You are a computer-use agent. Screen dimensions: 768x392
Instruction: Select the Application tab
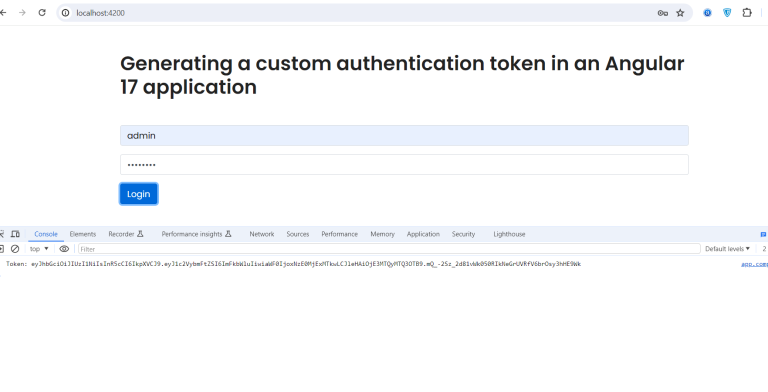point(423,234)
